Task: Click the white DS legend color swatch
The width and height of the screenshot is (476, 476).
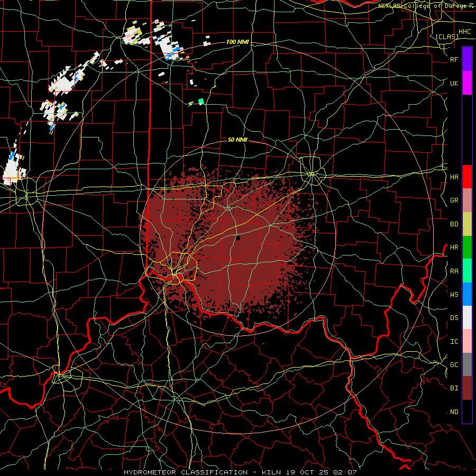Action: pyautogui.click(x=467, y=317)
